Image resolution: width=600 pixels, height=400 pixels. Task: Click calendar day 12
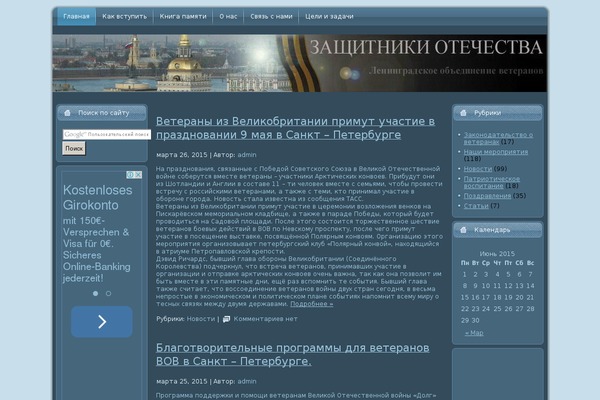coord(508,286)
